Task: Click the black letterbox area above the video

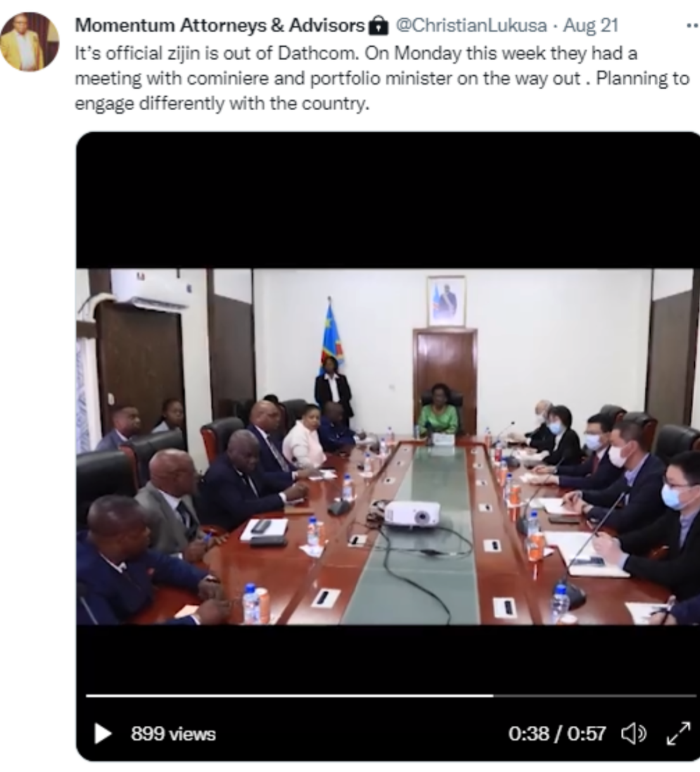Action: [x=388, y=200]
